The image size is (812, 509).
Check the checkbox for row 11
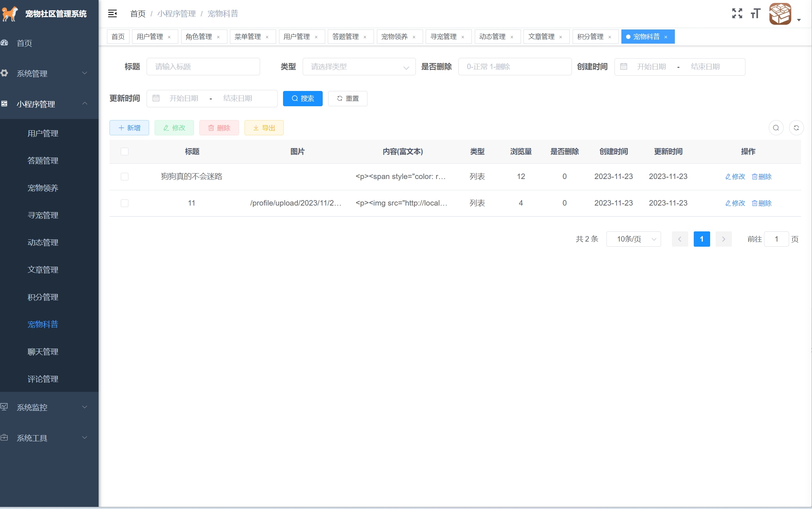click(124, 203)
